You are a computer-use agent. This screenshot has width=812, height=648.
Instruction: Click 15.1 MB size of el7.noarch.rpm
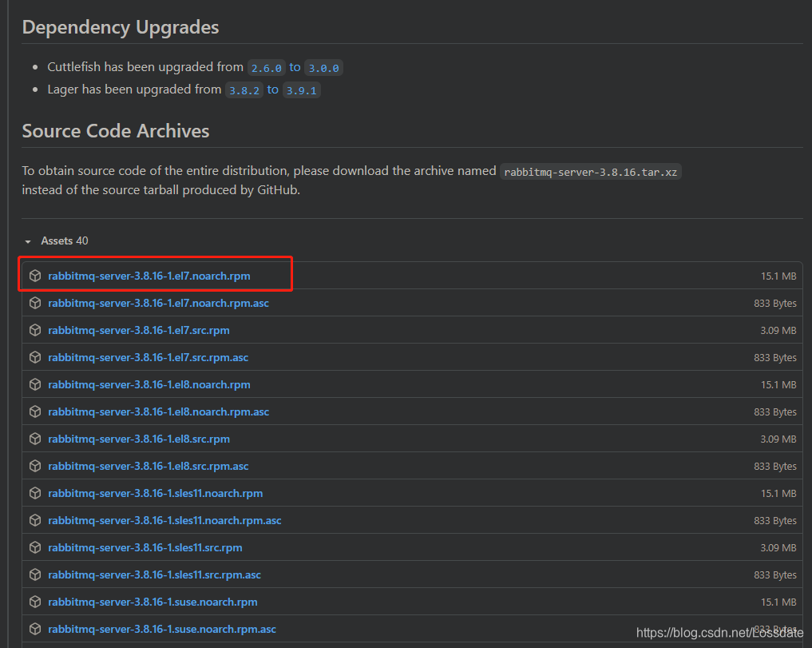(x=778, y=276)
